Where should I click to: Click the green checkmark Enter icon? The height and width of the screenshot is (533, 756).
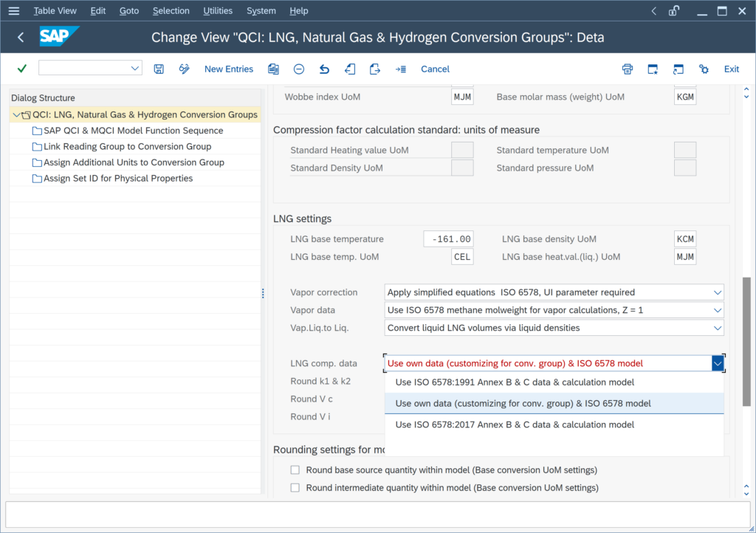coord(21,69)
